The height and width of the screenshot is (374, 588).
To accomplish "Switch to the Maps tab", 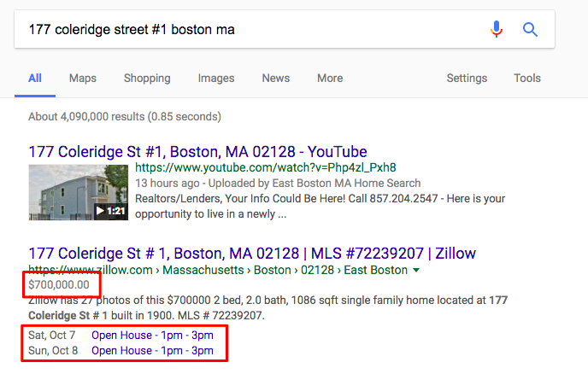I will 83,78.
